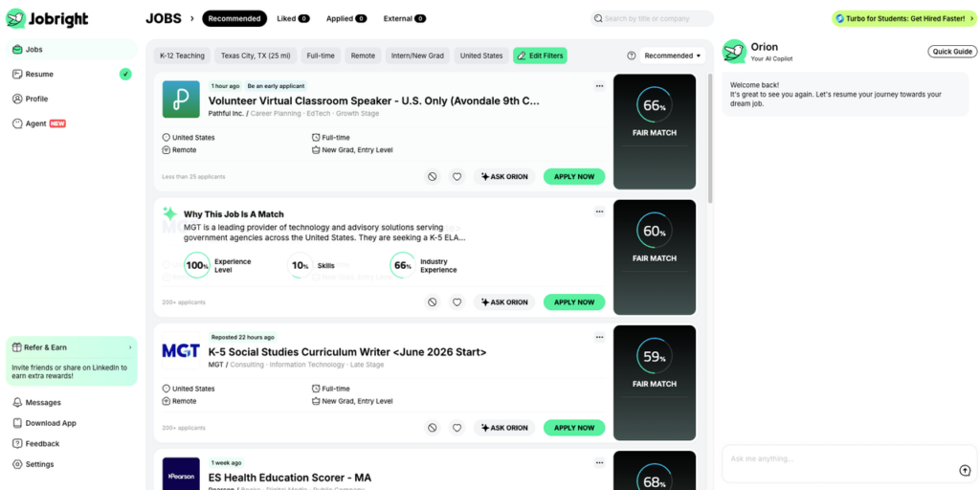The image size is (980, 490).
Task: Click the Pearson company logo
Action: click(x=181, y=474)
